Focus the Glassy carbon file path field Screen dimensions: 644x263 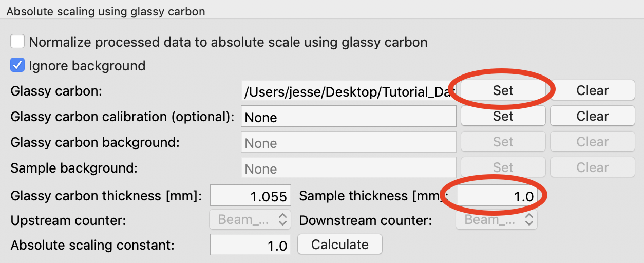point(348,91)
